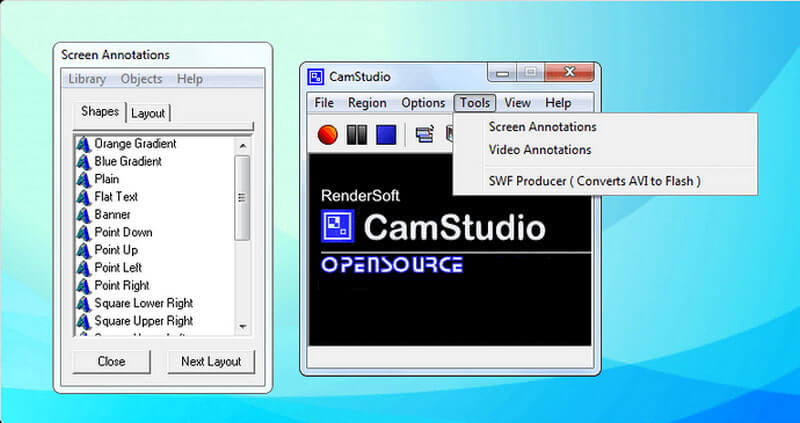Select Square Upper Right shape
Image resolution: width=800 pixels, height=423 pixels.
point(143,321)
